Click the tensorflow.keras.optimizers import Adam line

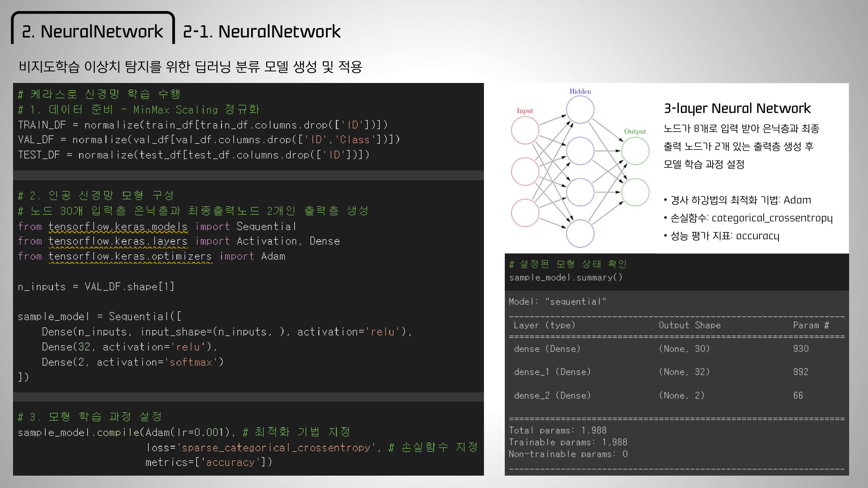click(x=152, y=256)
